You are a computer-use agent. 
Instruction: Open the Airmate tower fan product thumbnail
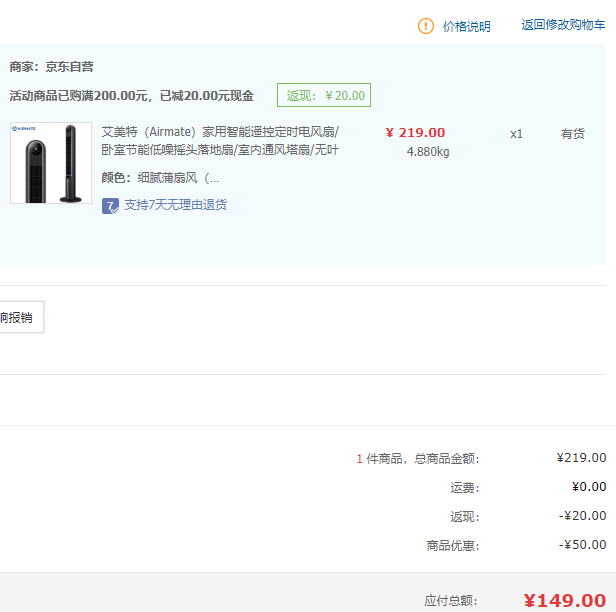pos(51,163)
